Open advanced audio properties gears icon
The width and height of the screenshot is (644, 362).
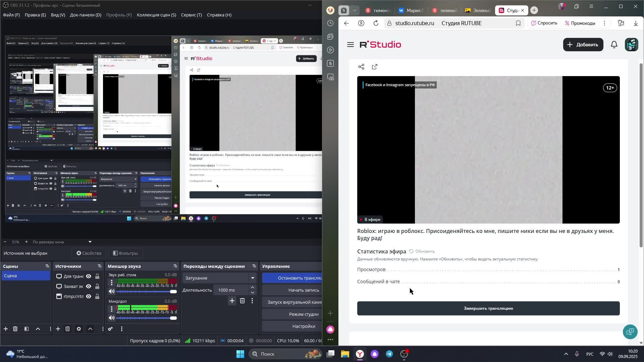pos(110,329)
